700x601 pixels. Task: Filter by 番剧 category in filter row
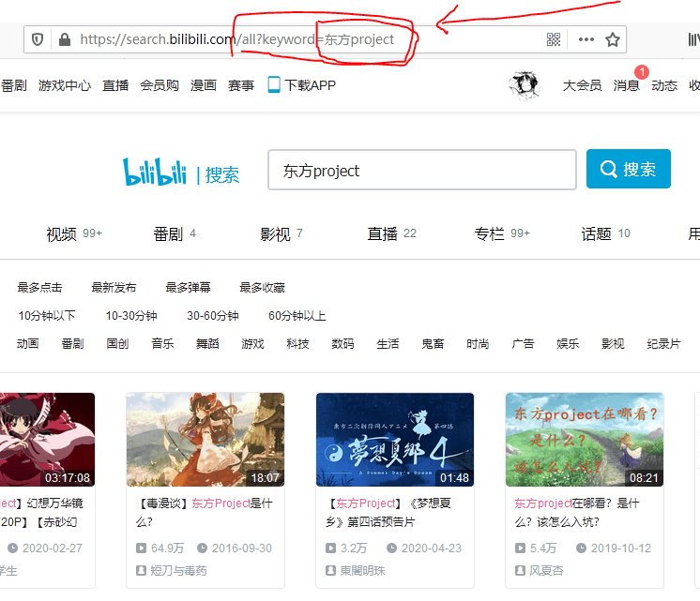pyautogui.click(x=73, y=343)
